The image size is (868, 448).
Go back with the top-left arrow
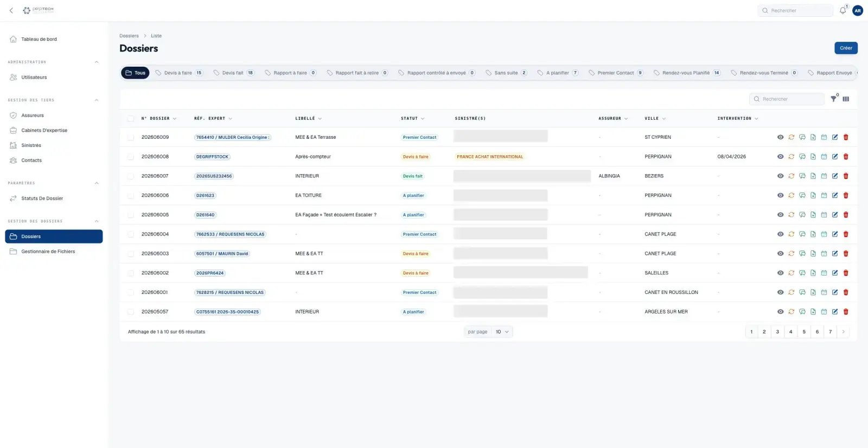[11, 10]
